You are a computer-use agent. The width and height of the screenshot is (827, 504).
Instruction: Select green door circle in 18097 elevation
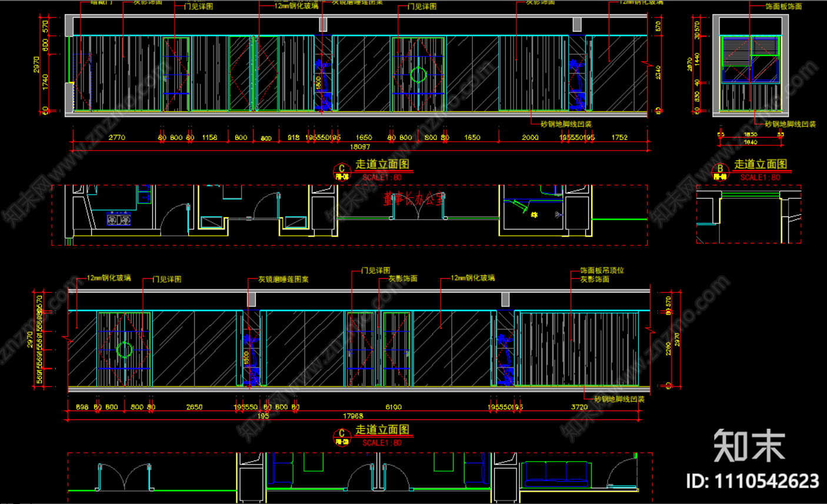click(418, 75)
